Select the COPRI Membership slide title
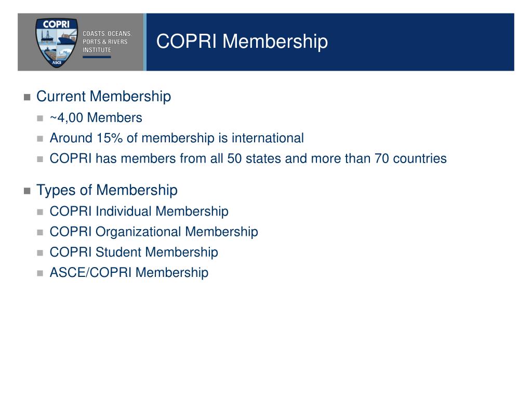This screenshot has height=399, width=532. (x=242, y=42)
